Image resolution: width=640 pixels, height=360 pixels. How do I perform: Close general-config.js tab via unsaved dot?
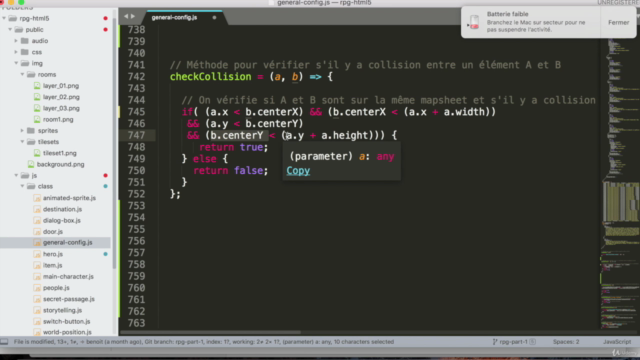tap(214, 18)
